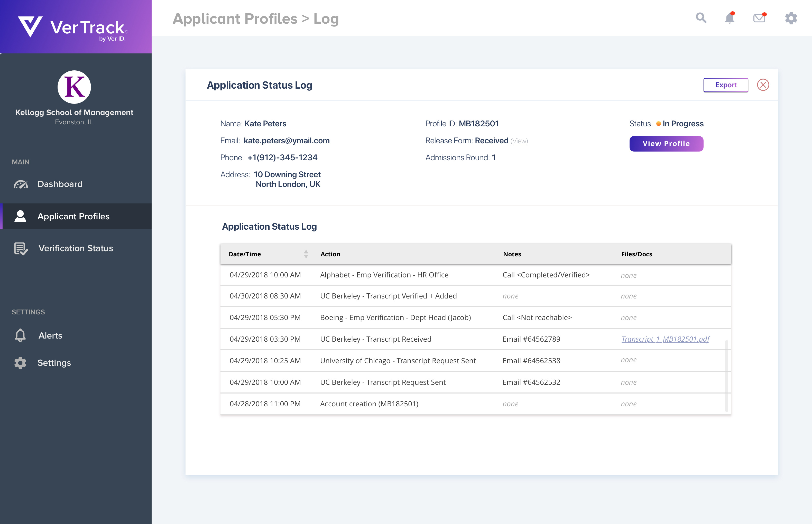Open the Transcript_1_MB182501.pdf link
This screenshot has height=524, width=812.
(665, 339)
